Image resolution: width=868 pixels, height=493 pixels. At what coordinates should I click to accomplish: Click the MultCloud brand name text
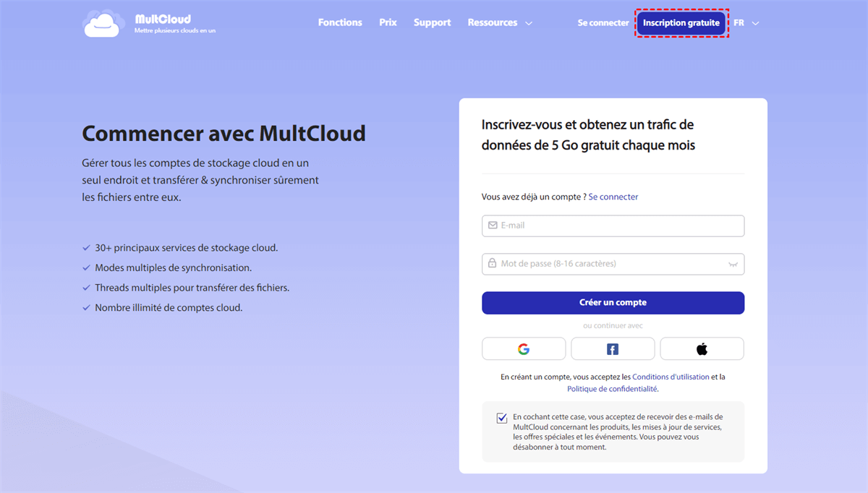coord(163,18)
